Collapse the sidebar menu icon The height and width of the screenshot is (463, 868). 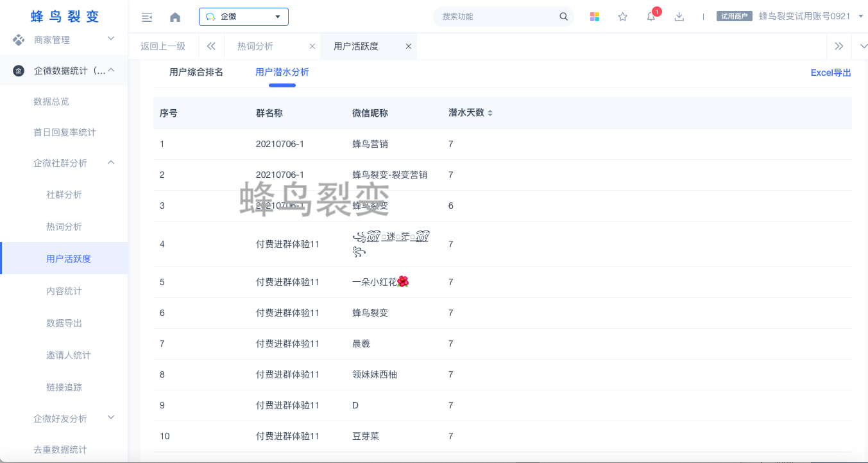[x=147, y=17]
